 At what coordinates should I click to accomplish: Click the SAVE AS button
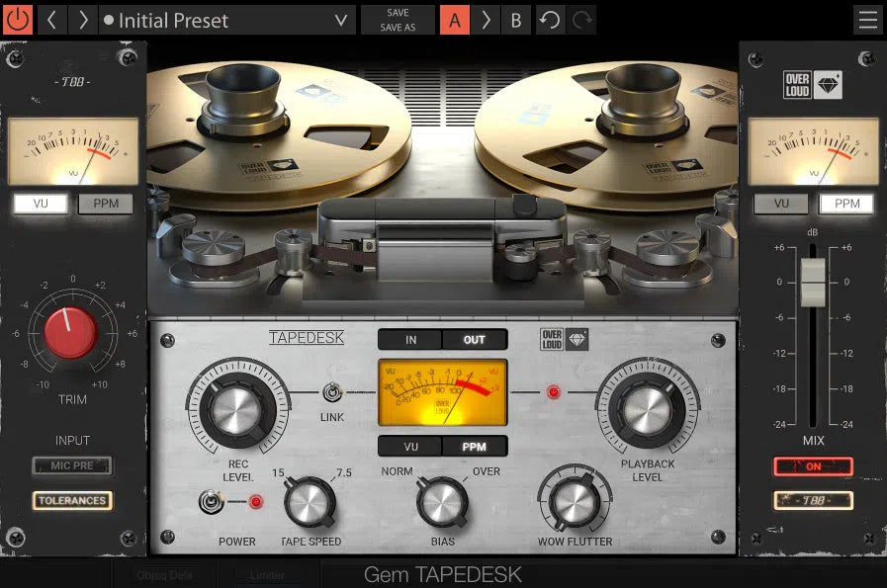(x=398, y=26)
